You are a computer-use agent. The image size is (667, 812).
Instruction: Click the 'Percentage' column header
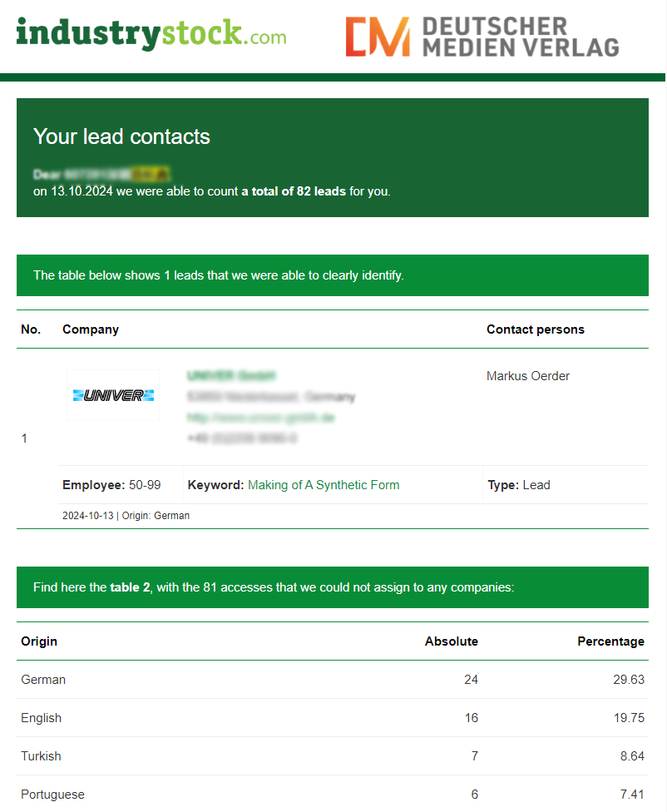coord(610,641)
